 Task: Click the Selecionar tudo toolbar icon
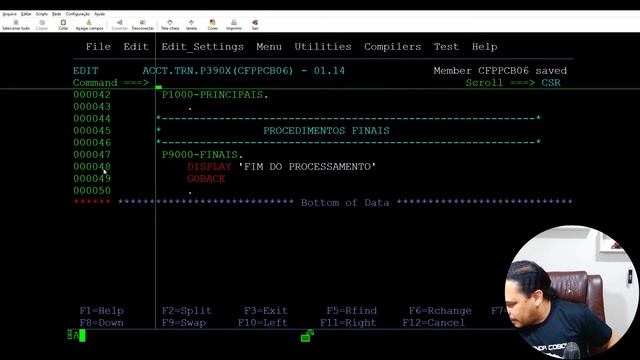point(16,25)
